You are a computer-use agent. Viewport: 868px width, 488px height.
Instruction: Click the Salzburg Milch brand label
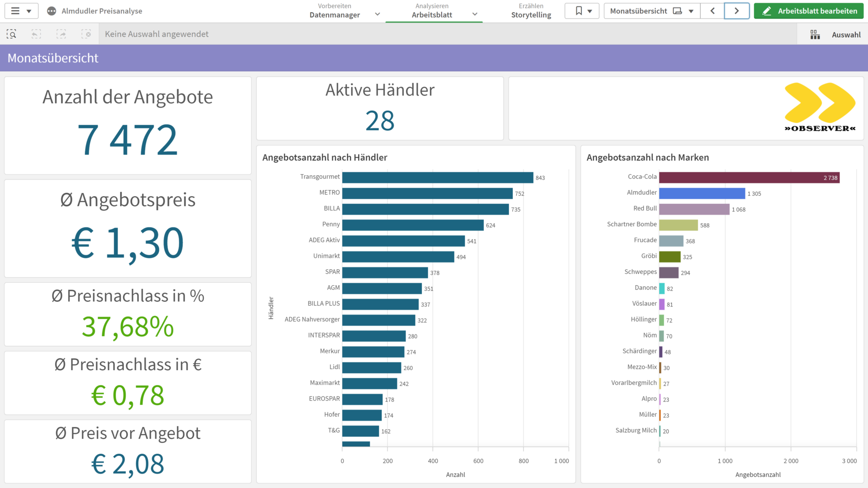pyautogui.click(x=636, y=430)
